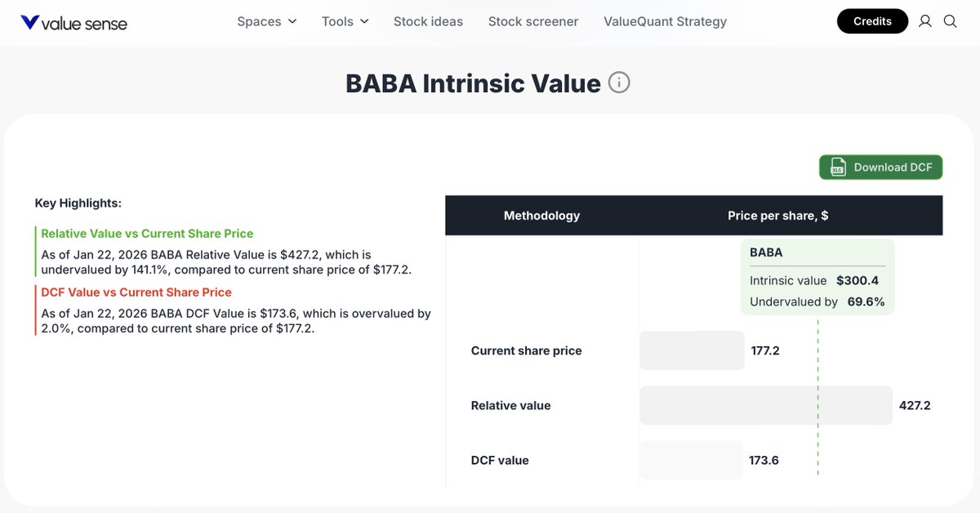Open the Spaces chevron arrow
This screenshot has height=513, width=980.
coord(292,21)
